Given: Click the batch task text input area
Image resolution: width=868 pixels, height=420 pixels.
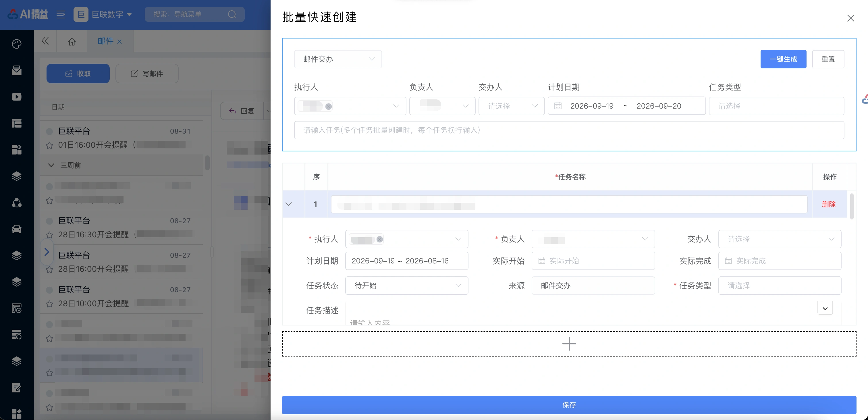Looking at the screenshot, I should point(569,130).
